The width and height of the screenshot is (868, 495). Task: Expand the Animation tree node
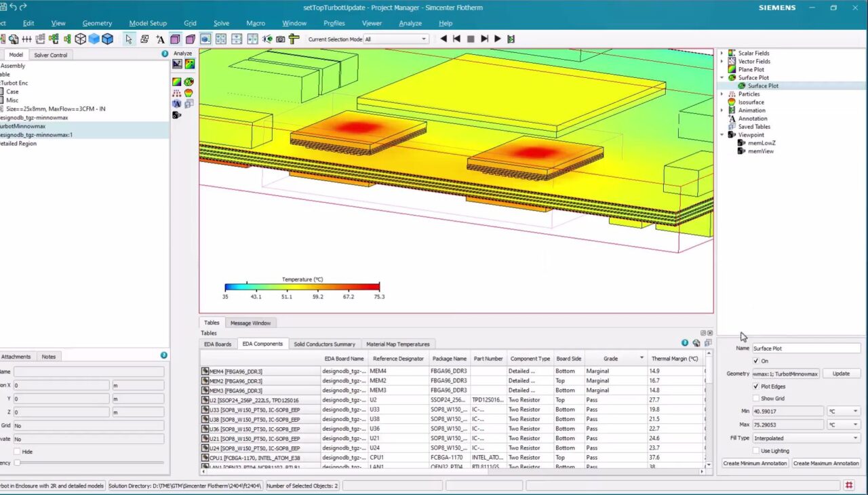click(x=722, y=111)
